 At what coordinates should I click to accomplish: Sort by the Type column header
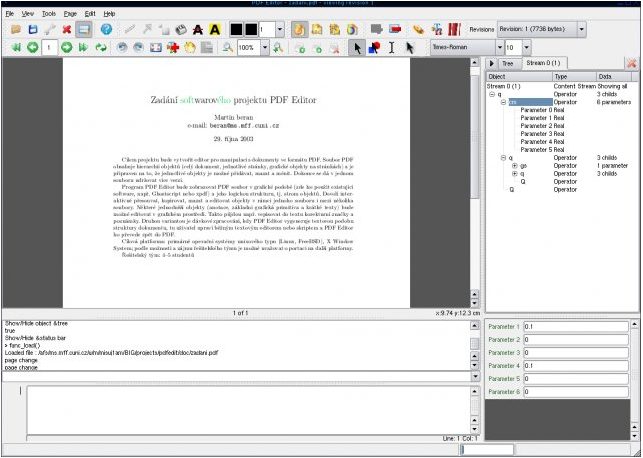click(x=574, y=77)
